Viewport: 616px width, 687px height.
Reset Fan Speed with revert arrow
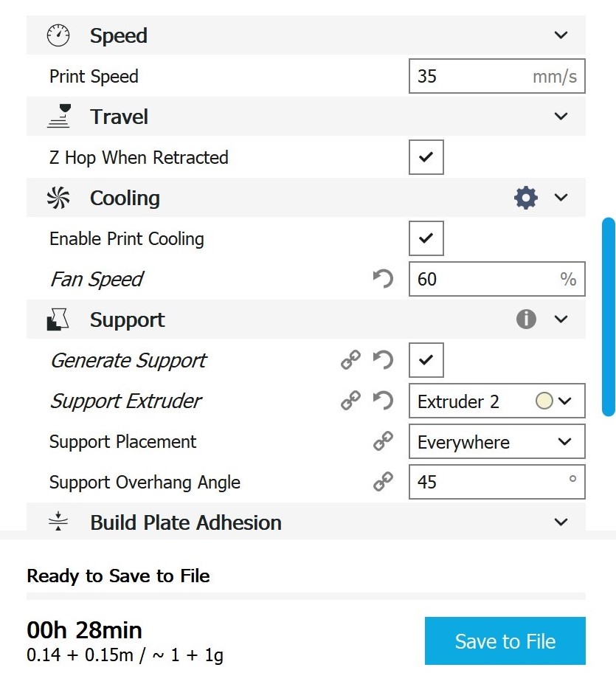click(382, 279)
